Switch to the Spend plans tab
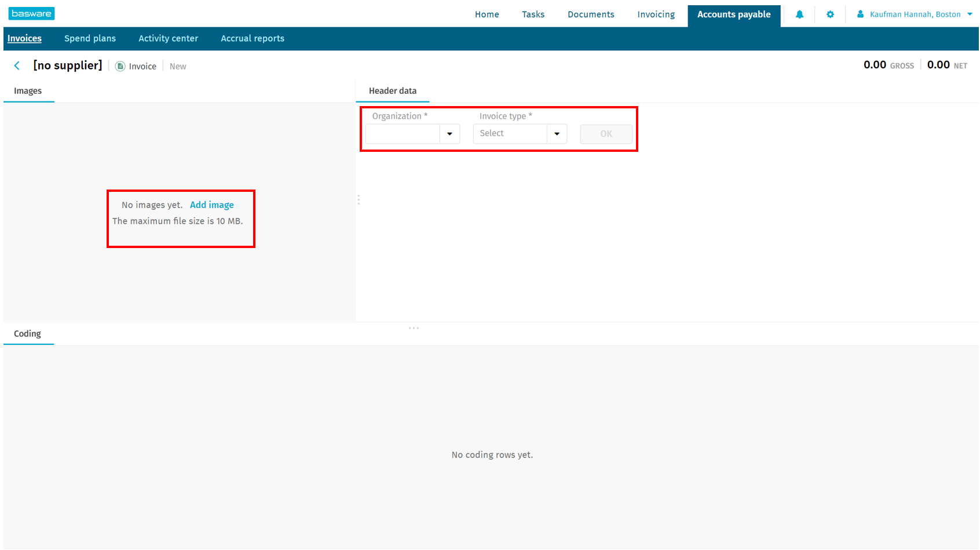Image resolution: width=980 pixels, height=550 pixels. click(90, 38)
